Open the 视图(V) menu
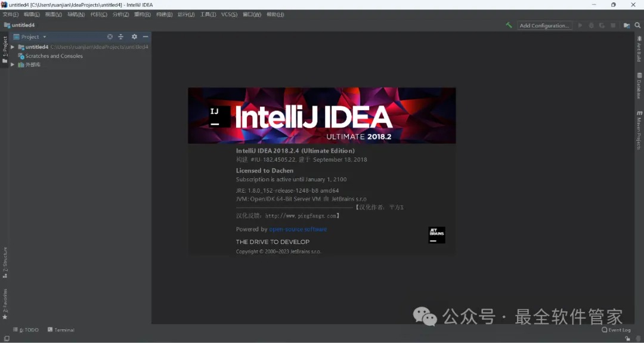 (54, 14)
